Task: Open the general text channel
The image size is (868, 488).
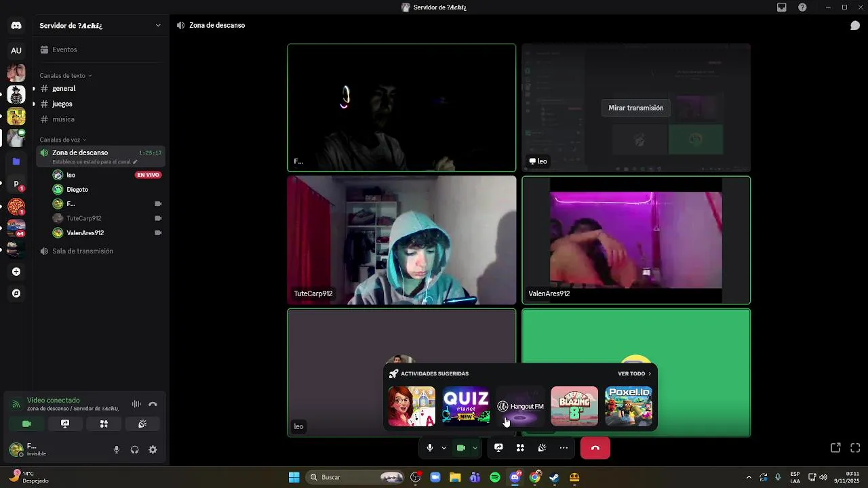Action: click(x=101, y=88)
